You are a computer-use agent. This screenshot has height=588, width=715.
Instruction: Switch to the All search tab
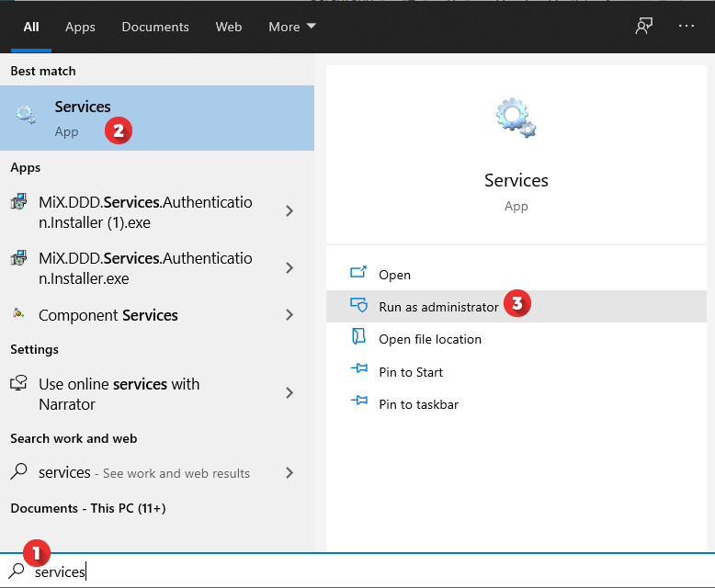pos(31,27)
